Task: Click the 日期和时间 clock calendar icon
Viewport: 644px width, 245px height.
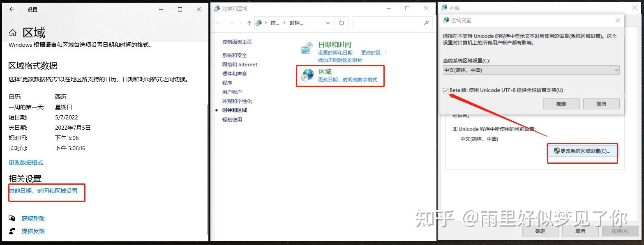Action: 307,48
